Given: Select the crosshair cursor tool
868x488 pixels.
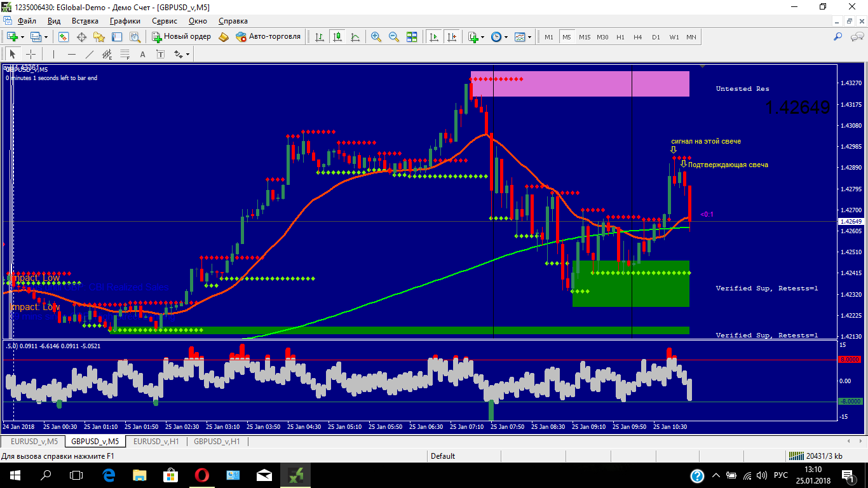Looking at the screenshot, I should [31, 54].
